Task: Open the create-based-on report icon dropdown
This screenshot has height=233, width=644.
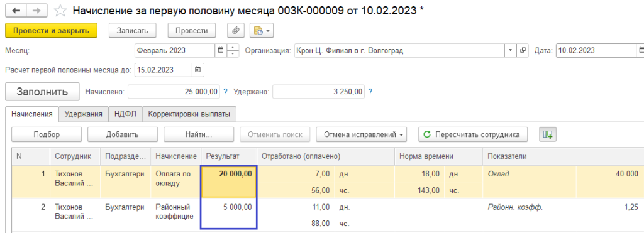Action: pos(262,30)
